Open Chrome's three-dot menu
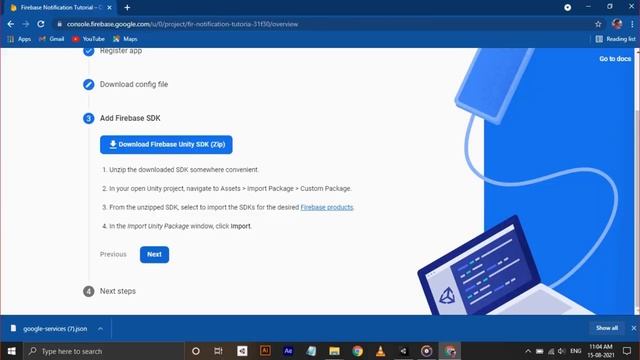 [632, 24]
